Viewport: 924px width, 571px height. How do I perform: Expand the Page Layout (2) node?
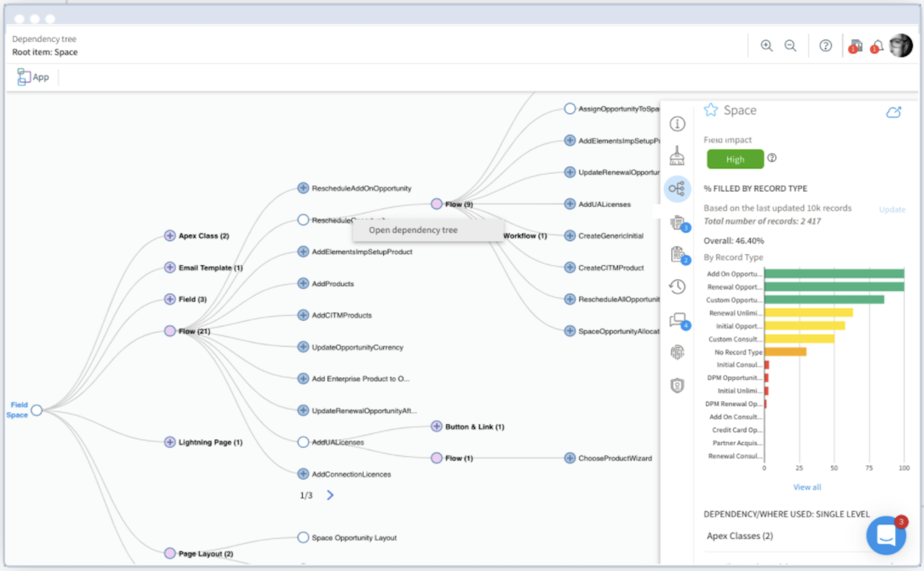tap(170, 553)
